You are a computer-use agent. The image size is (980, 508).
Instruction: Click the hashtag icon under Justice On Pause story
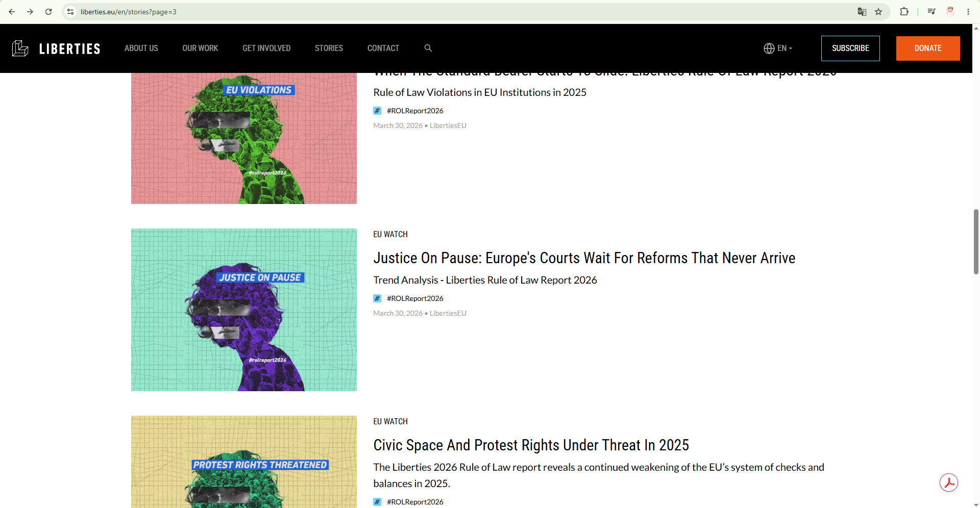point(377,298)
